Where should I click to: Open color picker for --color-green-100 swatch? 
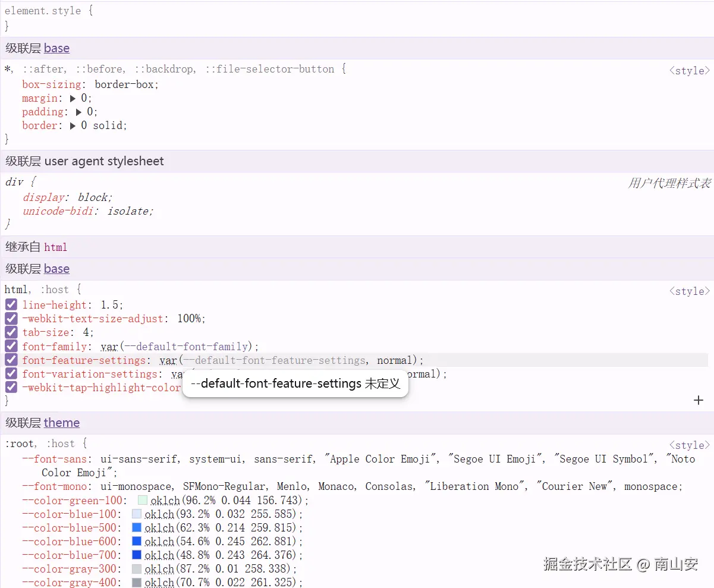142,500
